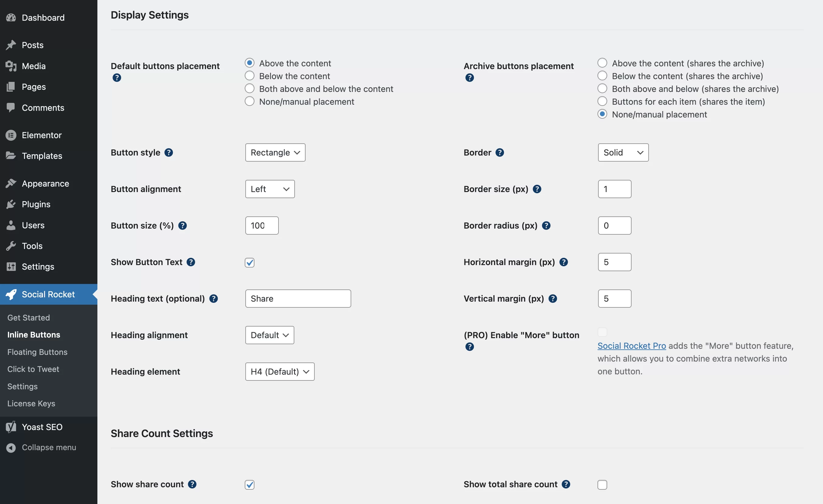Viewport: 823px width, 504px height.
Task: Click the Users icon in sidebar
Action: [x=11, y=225]
